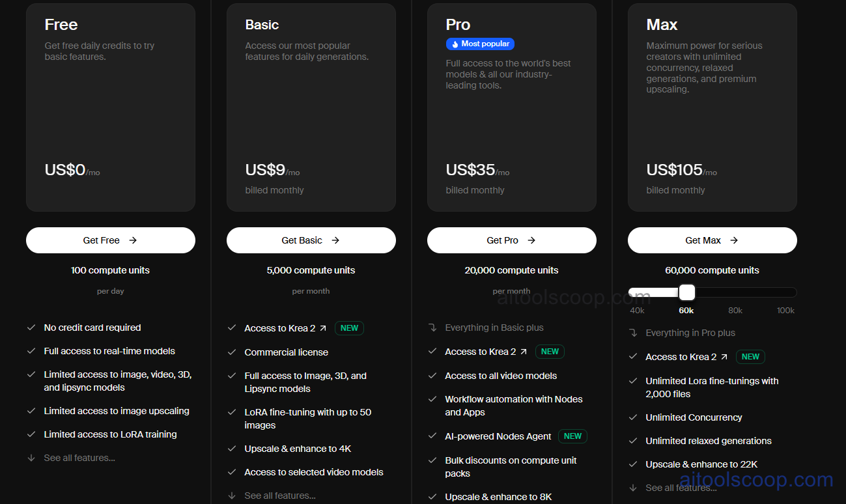Click checkmark beside Unlimited Concurrency
This screenshot has width=846, height=504.
tap(633, 417)
